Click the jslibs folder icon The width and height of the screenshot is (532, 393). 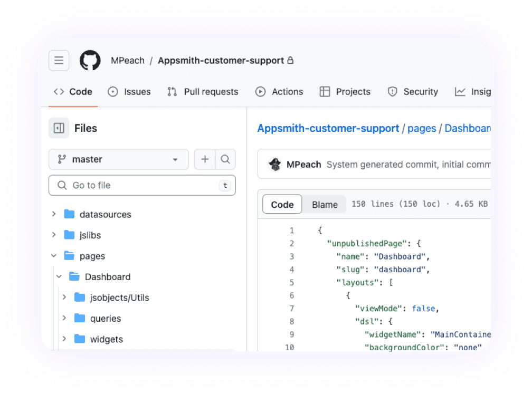click(69, 235)
